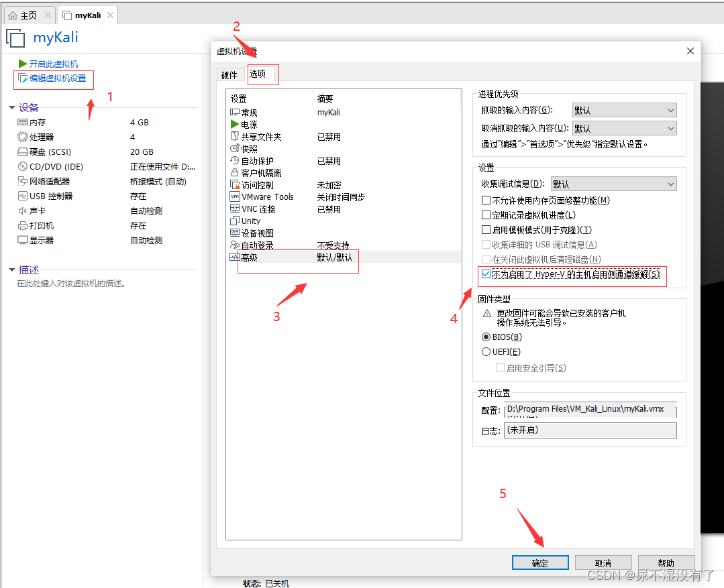Screen dimensions: 724x588
Task: Click the 取消 button
Action: click(x=603, y=563)
